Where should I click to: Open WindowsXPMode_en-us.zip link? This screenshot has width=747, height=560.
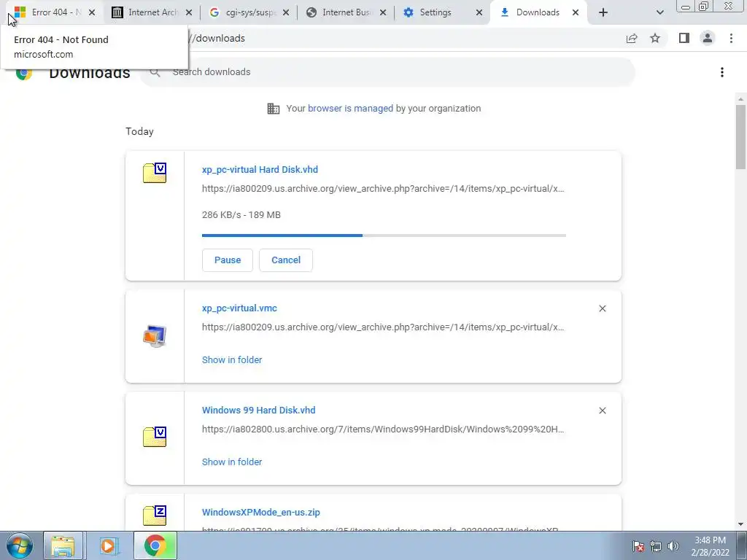pos(261,513)
